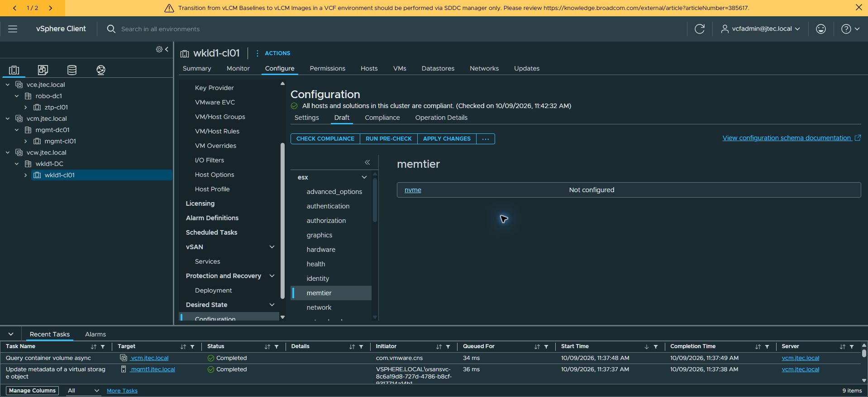
Task: Collapse the esx section in draft tree
Action: tap(364, 177)
